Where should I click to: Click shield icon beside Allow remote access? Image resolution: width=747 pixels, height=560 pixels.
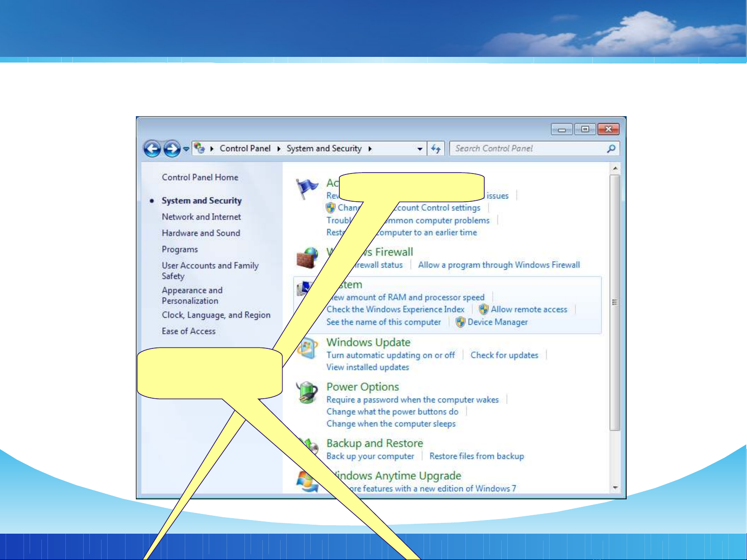[x=484, y=309]
